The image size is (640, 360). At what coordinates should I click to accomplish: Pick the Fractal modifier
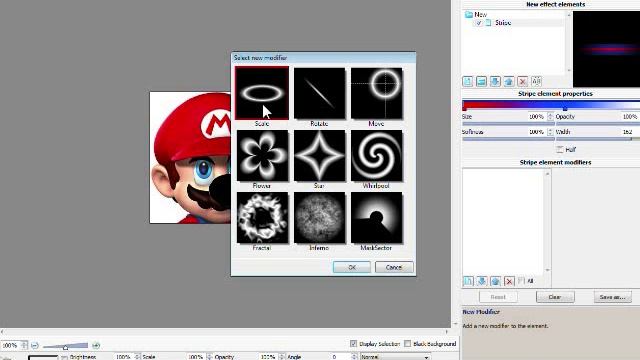click(x=262, y=218)
